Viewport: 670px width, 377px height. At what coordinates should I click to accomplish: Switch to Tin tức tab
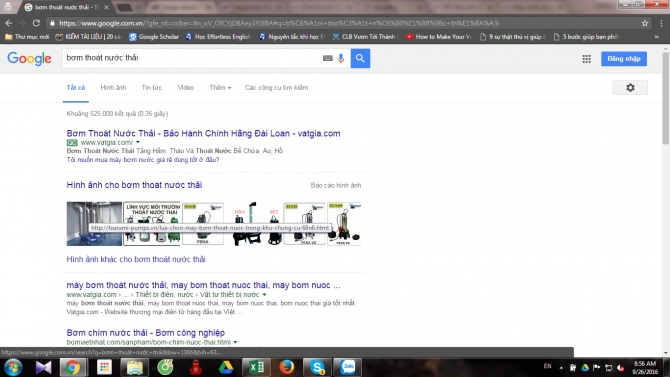(152, 88)
